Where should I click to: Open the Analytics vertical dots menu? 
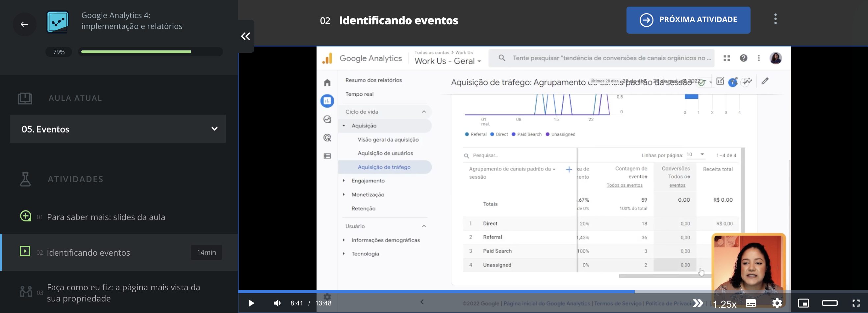pos(759,58)
